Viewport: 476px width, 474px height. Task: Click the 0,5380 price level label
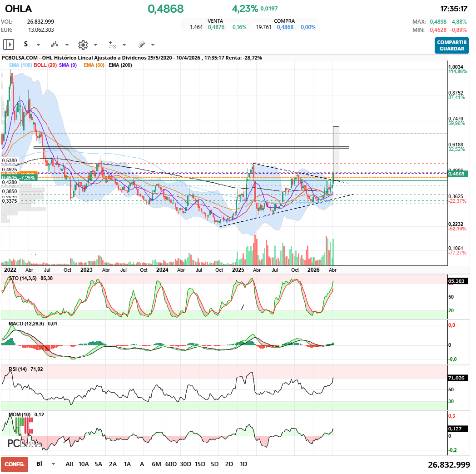[10, 160]
